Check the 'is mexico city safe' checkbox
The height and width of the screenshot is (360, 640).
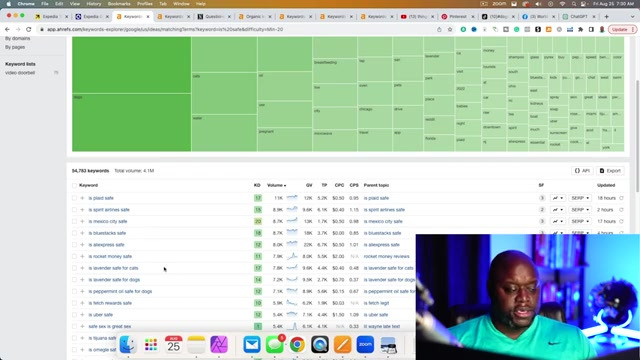(x=74, y=221)
